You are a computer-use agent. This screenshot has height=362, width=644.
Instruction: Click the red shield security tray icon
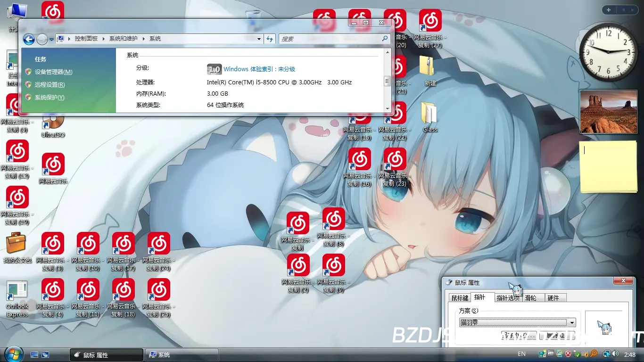[568, 354]
